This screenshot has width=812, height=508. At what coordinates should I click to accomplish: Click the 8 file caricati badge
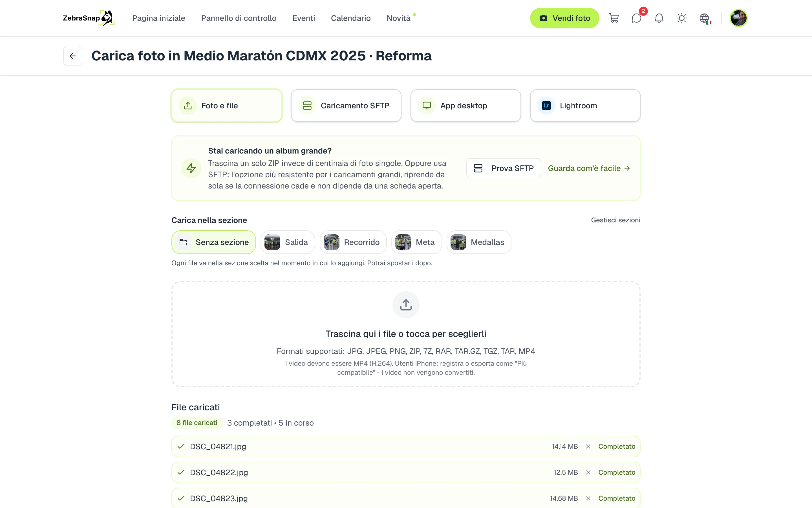(197, 423)
